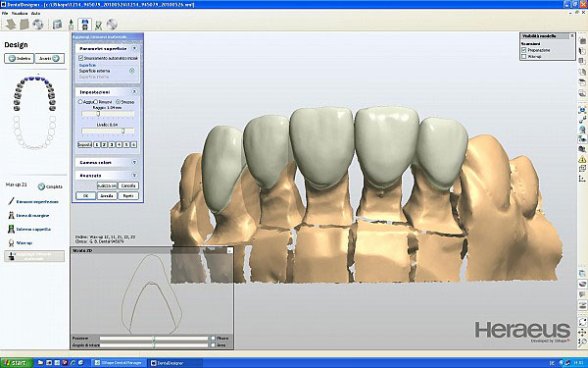This screenshot has width=588, height=368.
Task: Choose the remove imperfections brush icon
Action: point(11,201)
